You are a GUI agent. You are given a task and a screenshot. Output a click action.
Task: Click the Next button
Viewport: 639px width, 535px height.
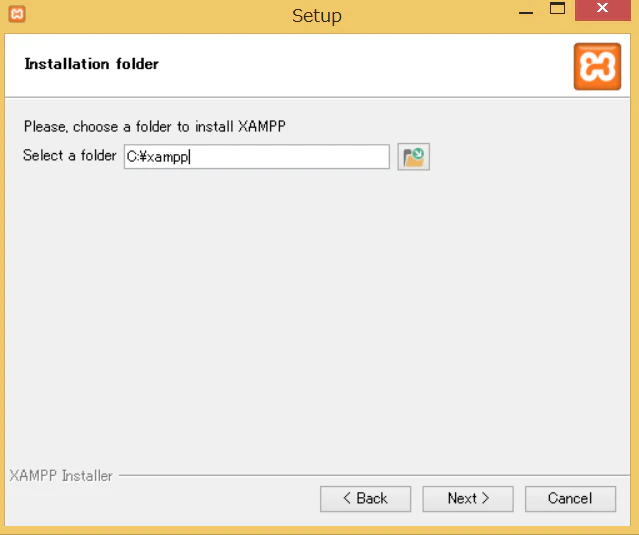pos(468,498)
